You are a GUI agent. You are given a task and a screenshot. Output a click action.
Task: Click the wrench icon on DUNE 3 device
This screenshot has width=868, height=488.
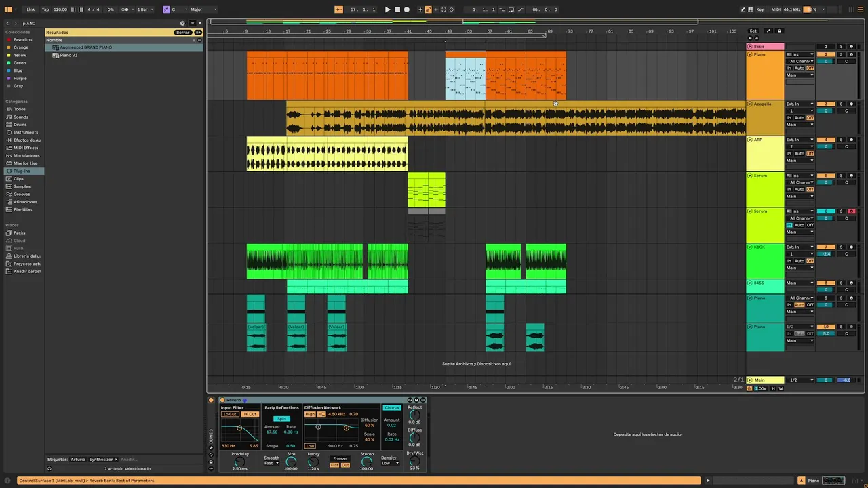tap(211, 447)
